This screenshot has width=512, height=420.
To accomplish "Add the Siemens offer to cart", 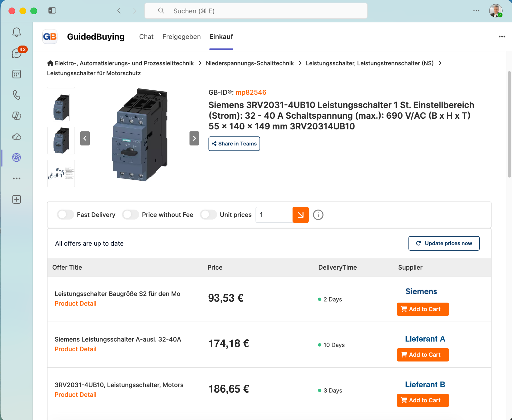I will pyautogui.click(x=423, y=309).
